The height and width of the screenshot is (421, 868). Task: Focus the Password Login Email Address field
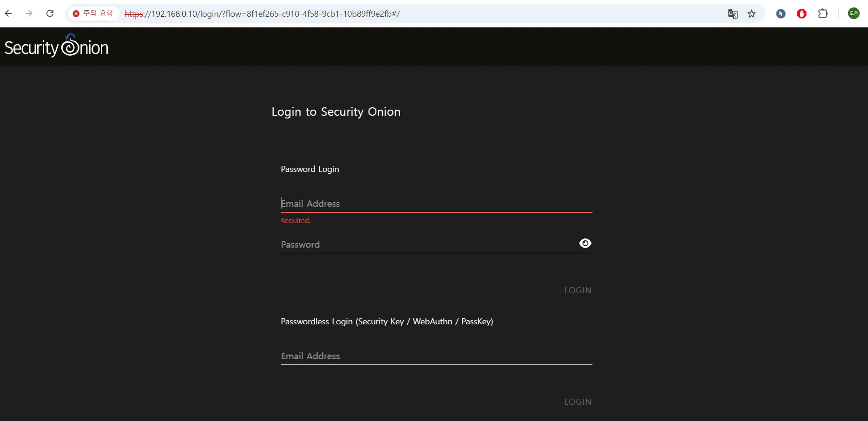click(436, 204)
